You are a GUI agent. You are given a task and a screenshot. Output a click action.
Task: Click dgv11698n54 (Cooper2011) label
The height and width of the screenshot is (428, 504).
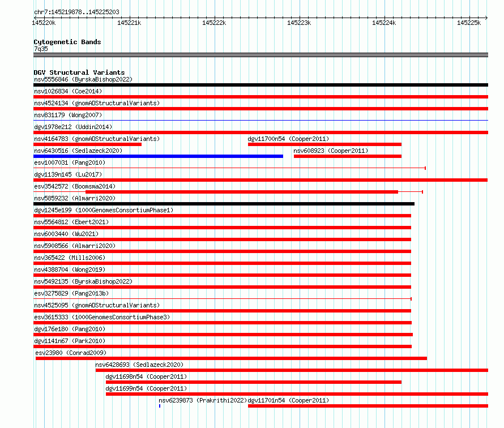146,376
